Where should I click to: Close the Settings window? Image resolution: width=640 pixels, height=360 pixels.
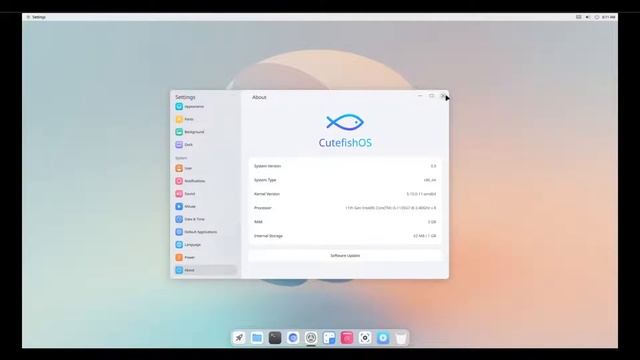[x=443, y=96]
